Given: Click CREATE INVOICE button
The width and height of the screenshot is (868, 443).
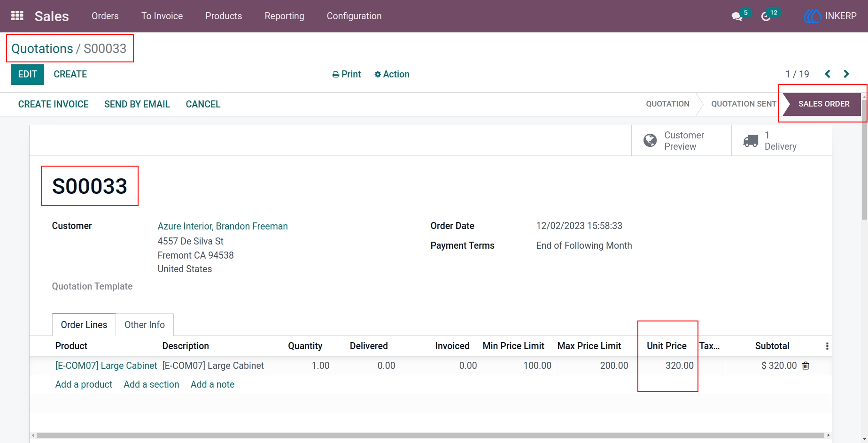Looking at the screenshot, I should (53, 104).
